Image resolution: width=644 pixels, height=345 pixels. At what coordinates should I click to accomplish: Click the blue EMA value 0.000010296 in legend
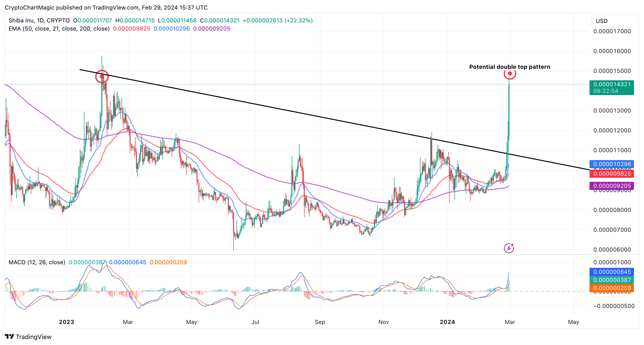click(172, 28)
